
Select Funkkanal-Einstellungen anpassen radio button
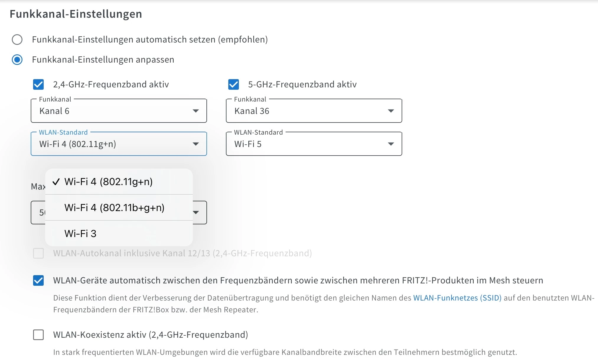(17, 60)
